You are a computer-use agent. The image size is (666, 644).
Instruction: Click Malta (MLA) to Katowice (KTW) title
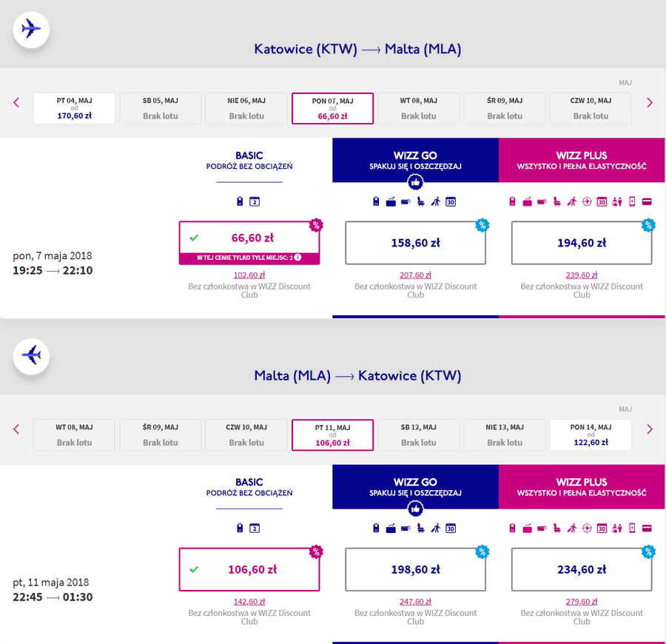pyautogui.click(x=357, y=376)
